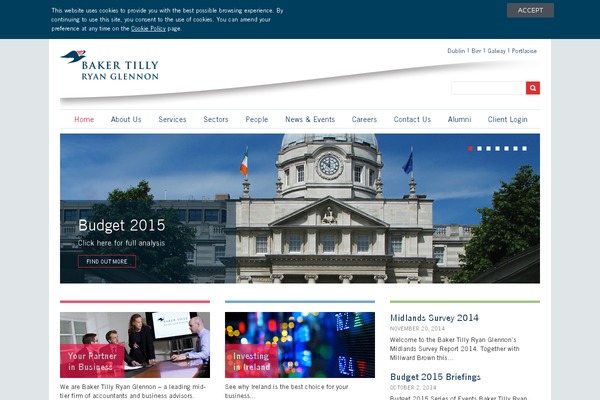
Task: Click the Find Out More button
Action: 107,261
